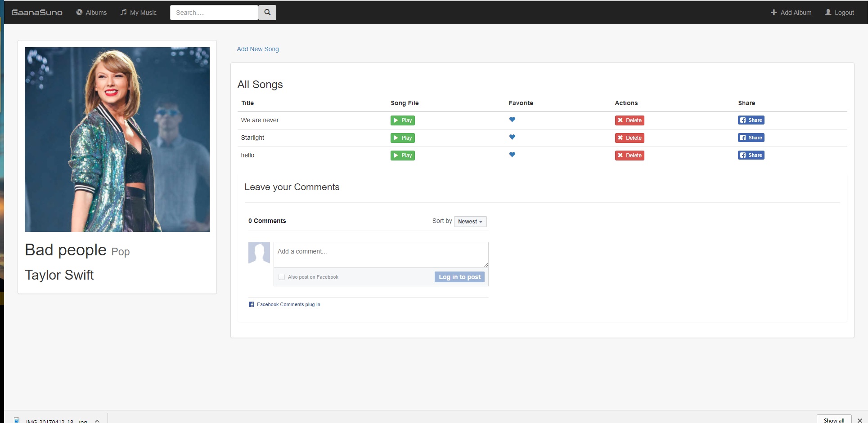Click the Title column header
Viewport: 868px width, 423px height.
[x=247, y=103]
